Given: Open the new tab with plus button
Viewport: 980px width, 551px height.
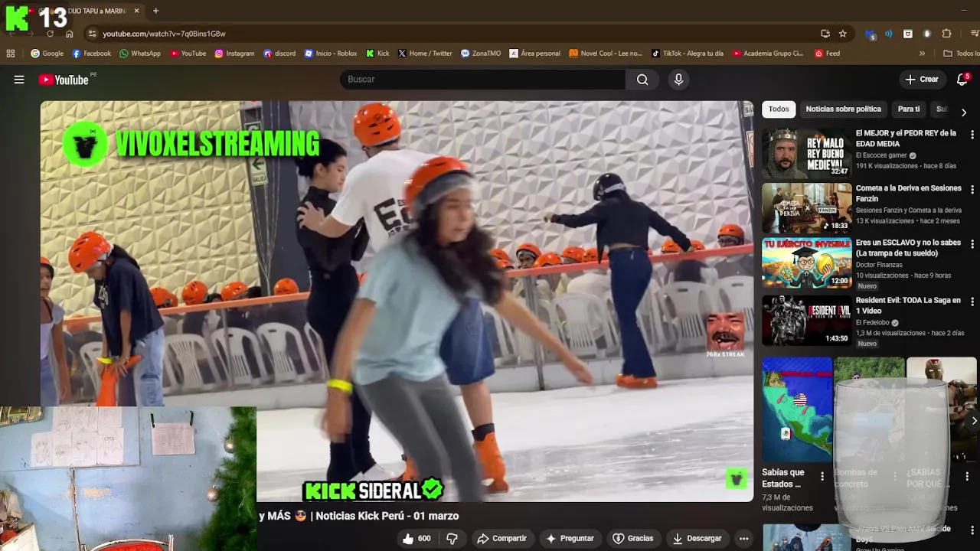Looking at the screenshot, I should [x=155, y=11].
